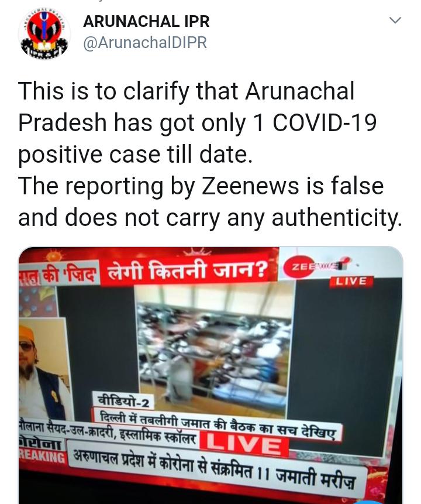This screenshot has width=421, height=504.
Task: Click the BREAKING tag on the news ticker
Action: click(x=42, y=456)
